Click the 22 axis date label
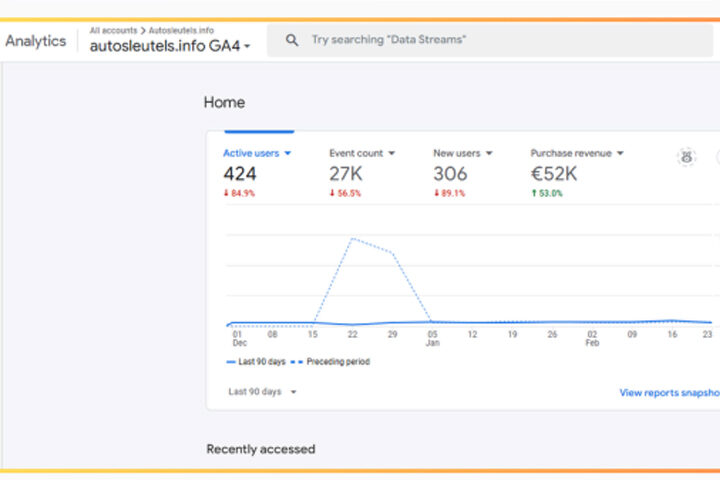This screenshot has width=720, height=500. pos(352,334)
